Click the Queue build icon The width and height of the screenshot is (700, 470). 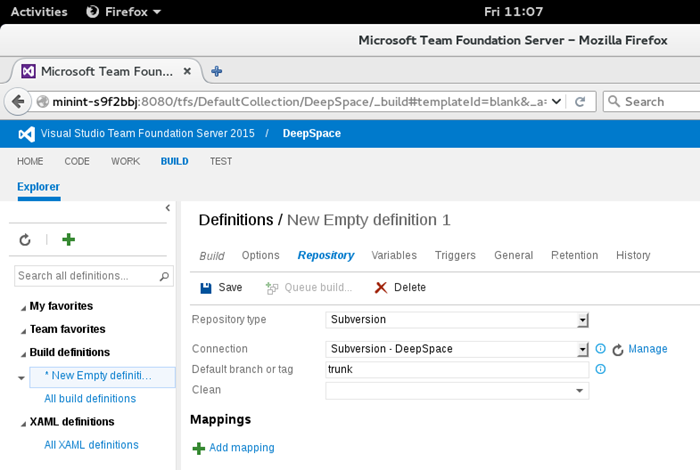pos(271,288)
